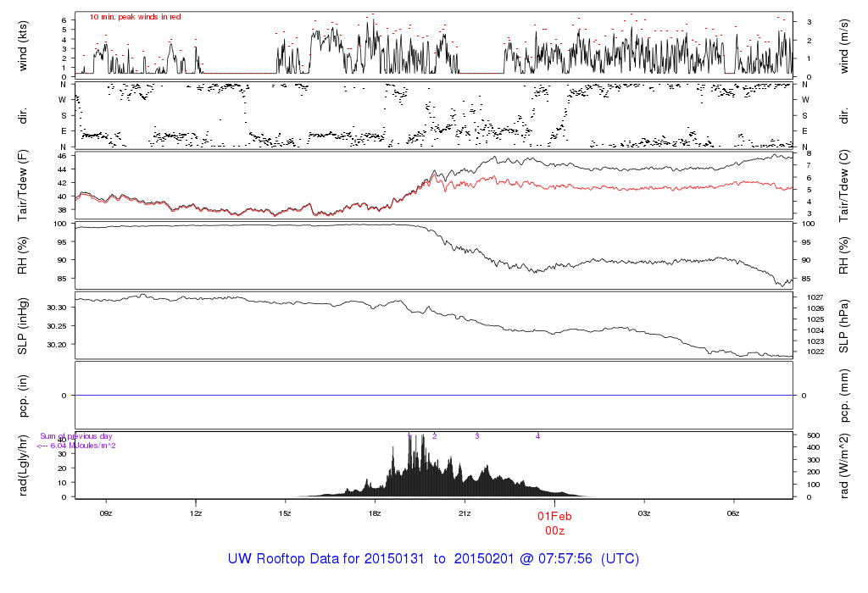Click the 30.25 pressure tick value
This screenshot has width=868, height=593.
57,326
